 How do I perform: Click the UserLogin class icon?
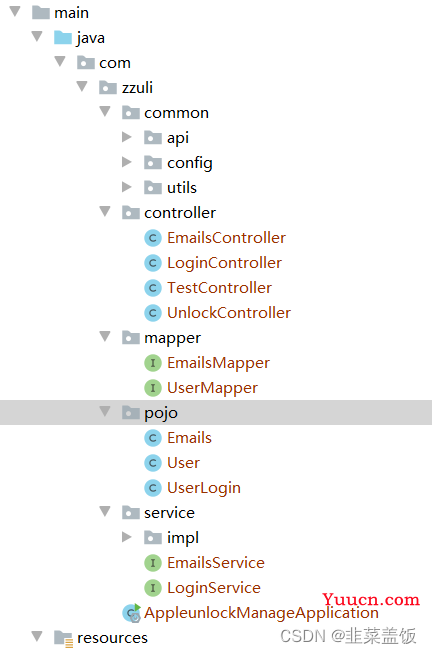pyautogui.click(x=153, y=488)
